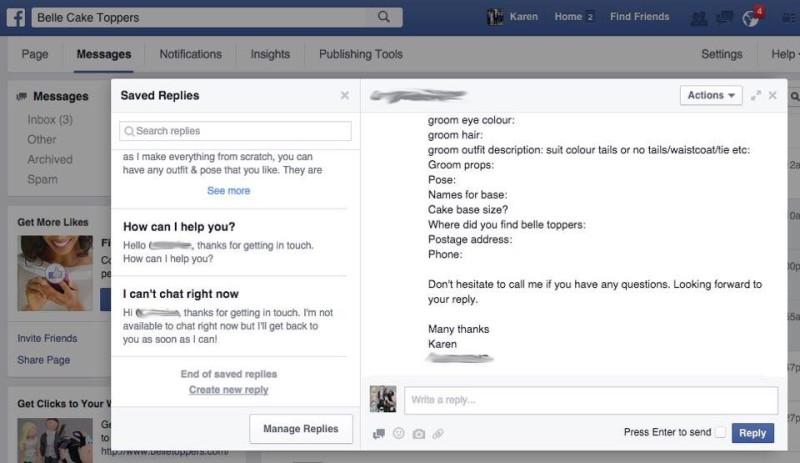Viewport: 800px width, 463px height.
Task: Attach a photo with camera icon
Action: tap(418, 434)
